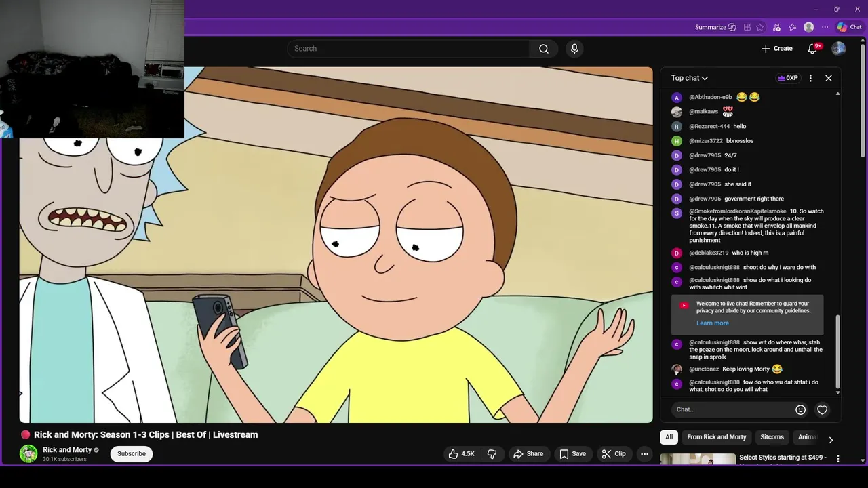This screenshot has width=868, height=488.
Task: Open the Copilot Chat button
Action: [849, 27]
